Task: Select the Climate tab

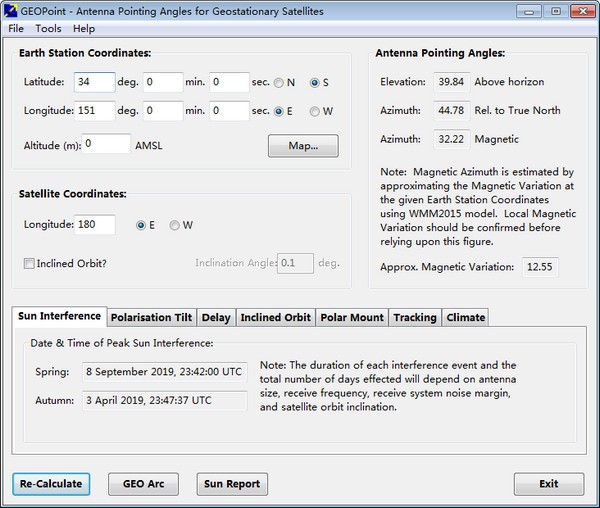Action: coord(466,318)
